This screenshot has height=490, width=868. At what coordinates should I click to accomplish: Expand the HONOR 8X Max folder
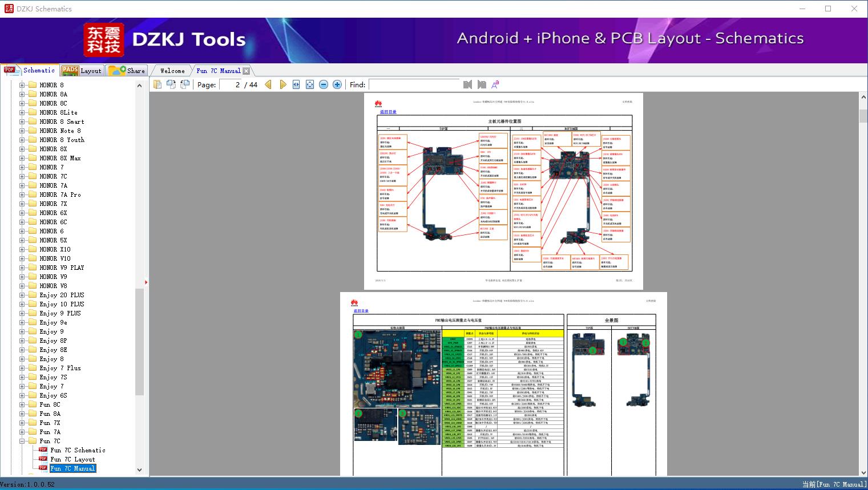click(22, 158)
